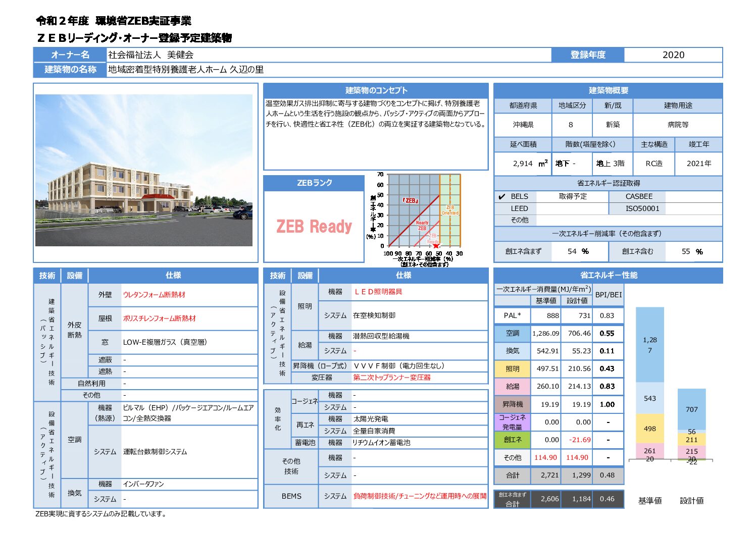Click the yellow 照明 category cell
This screenshot has height=534, width=756.
tap(512, 369)
